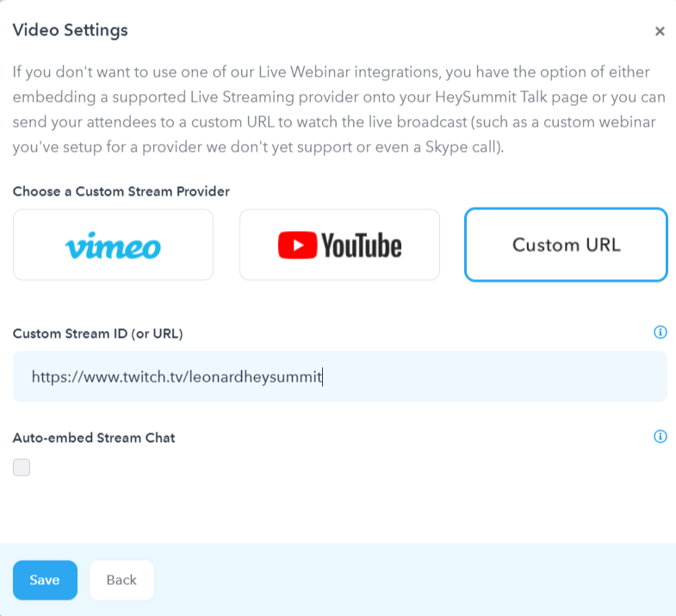Close the Video Settings dialog

660,31
